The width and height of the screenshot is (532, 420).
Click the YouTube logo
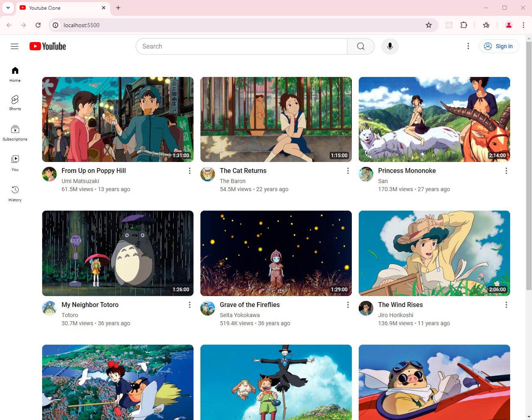point(48,46)
